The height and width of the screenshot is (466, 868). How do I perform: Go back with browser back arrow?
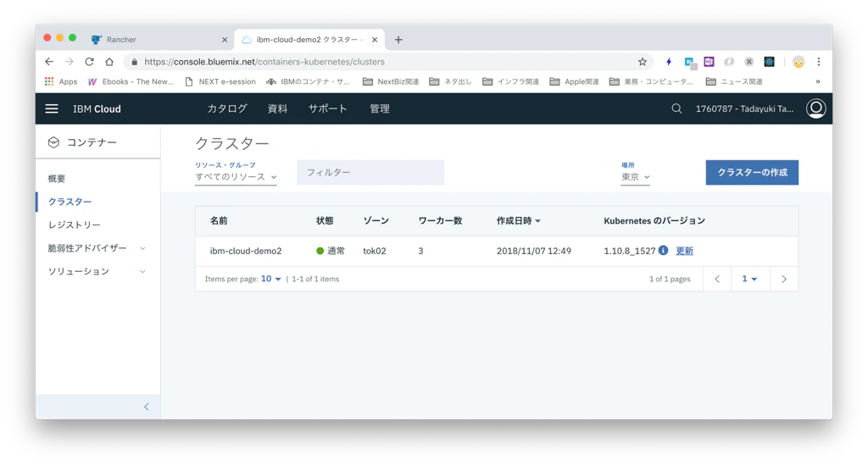[49, 62]
